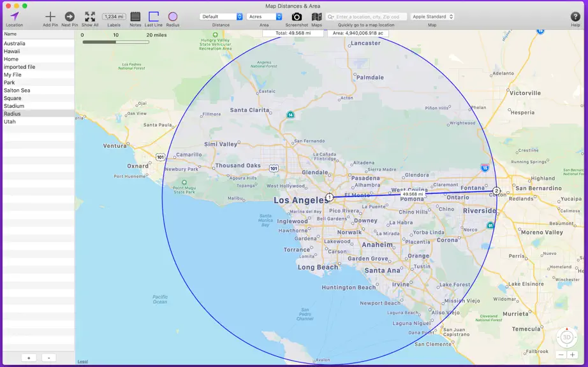The height and width of the screenshot is (367, 588).
Task: Click the Hungry Valley park icon
Action: (x=216, y=35)
